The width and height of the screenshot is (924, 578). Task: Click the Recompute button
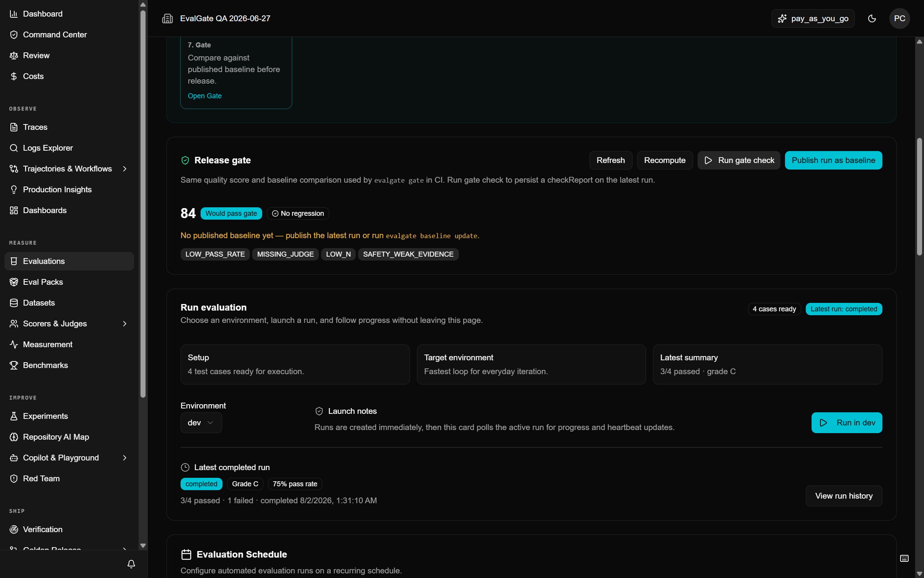pyautogui.click(x=665, y=160)
